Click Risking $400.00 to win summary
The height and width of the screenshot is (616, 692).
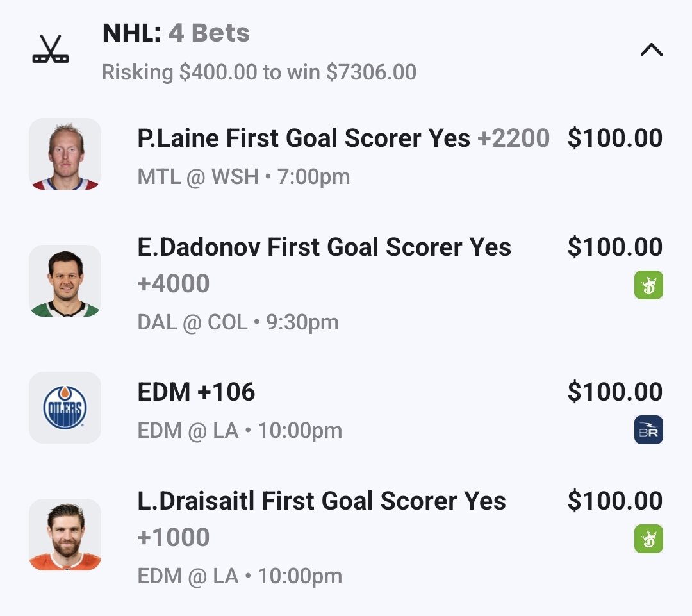point(259,72)
